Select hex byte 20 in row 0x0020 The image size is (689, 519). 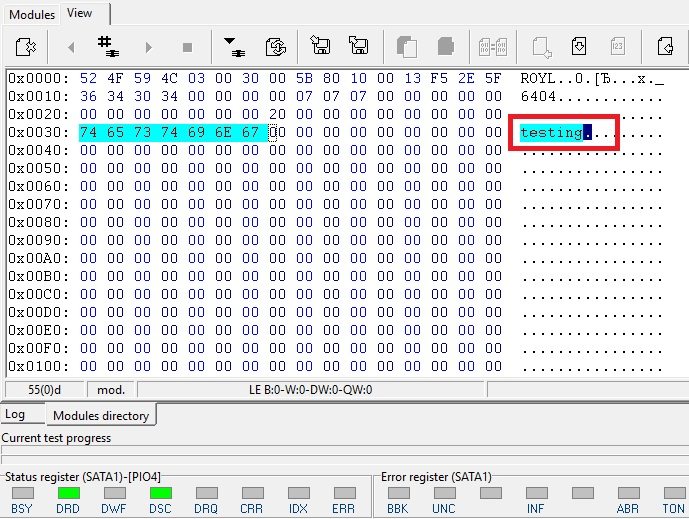(277, 114)
